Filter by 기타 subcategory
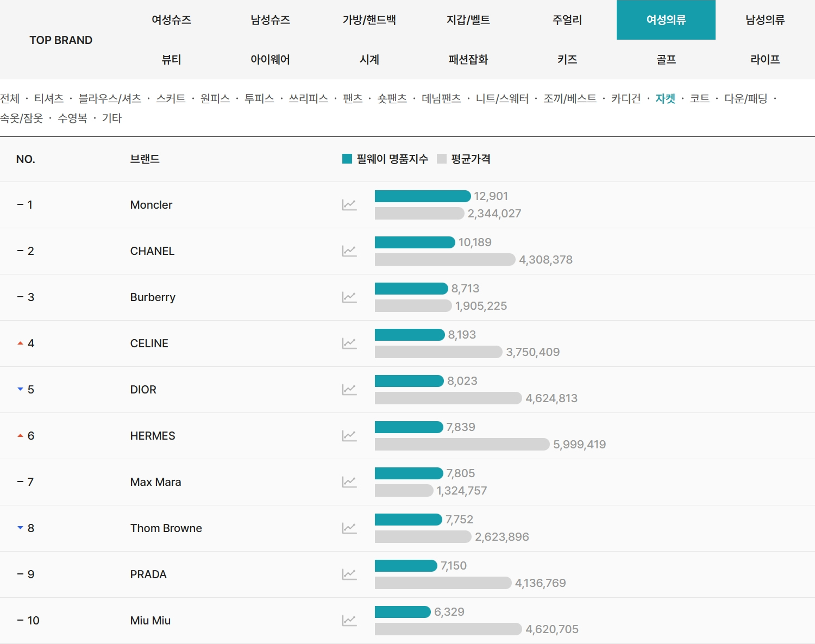This screenshot has width=815, height=644. 112,118
